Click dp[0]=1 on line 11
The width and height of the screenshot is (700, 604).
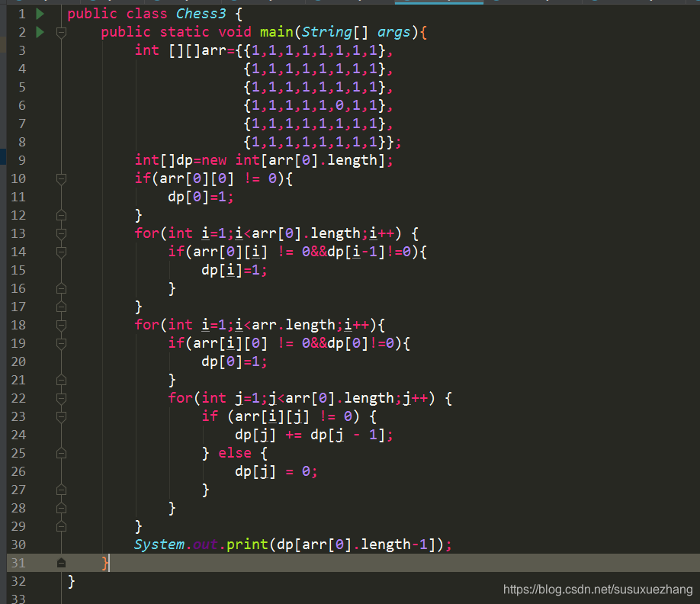201,197
